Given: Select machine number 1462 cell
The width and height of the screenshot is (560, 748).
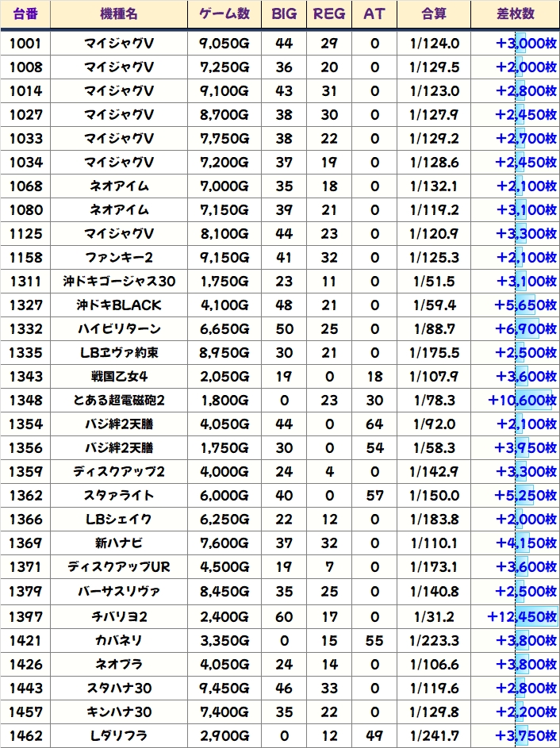Looking at the screenshot, I should [25, 735].
